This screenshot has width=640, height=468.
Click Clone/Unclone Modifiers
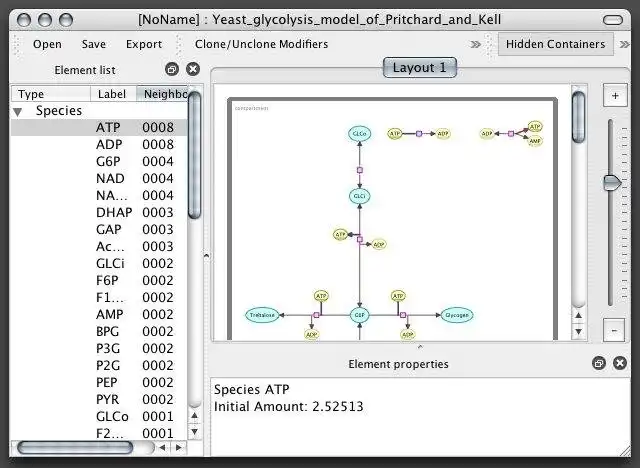262,44
